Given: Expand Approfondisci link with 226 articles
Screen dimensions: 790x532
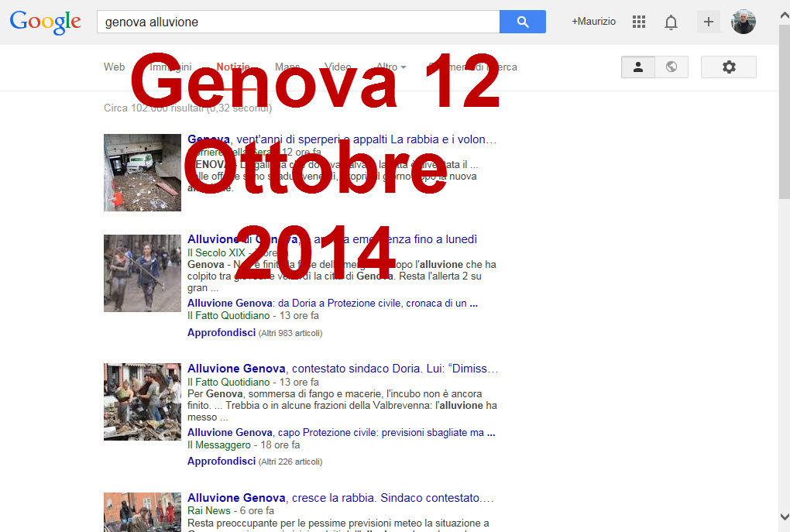Looking at the screenshot, I should pyautogui.click(x=222, y=461).
